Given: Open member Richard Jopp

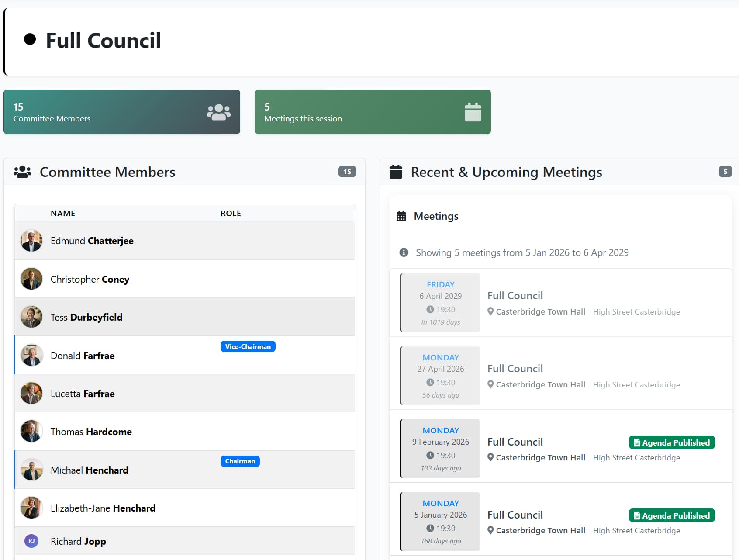Looking at the screenshot, I should (x=79, y=541).
